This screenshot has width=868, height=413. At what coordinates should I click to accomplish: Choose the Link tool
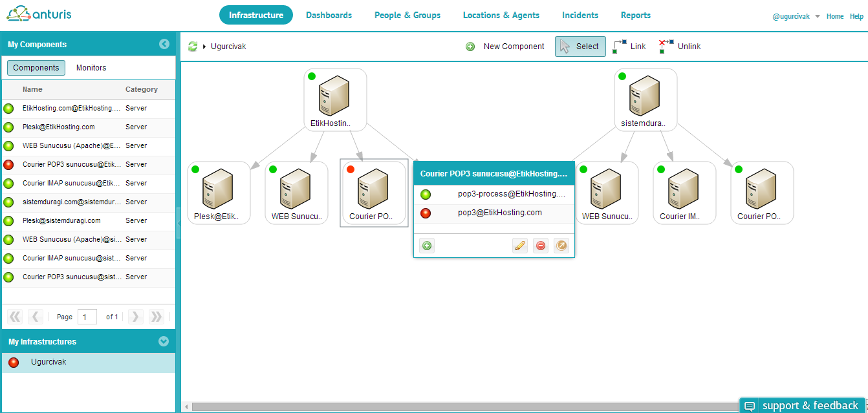pyautogui.click(x=629, y=47)
